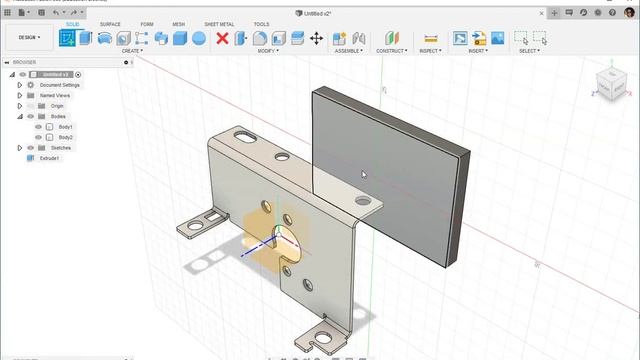Collapse the root component tree node

point(12,75)
